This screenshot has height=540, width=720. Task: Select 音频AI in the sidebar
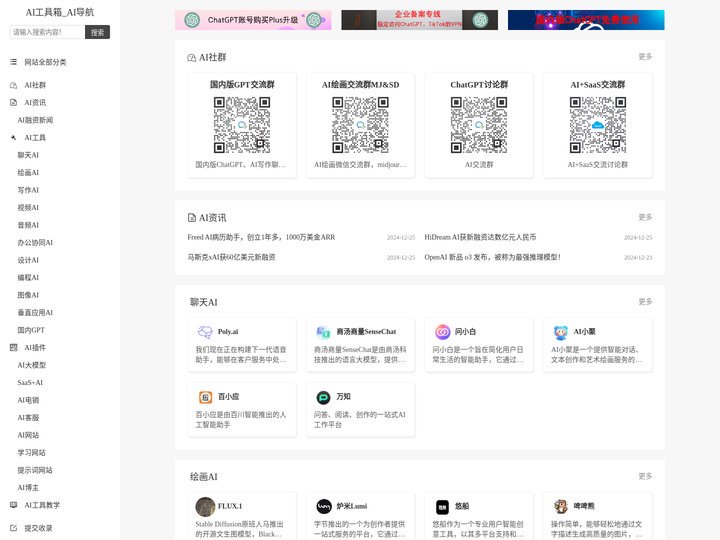(x=28, y=225)
